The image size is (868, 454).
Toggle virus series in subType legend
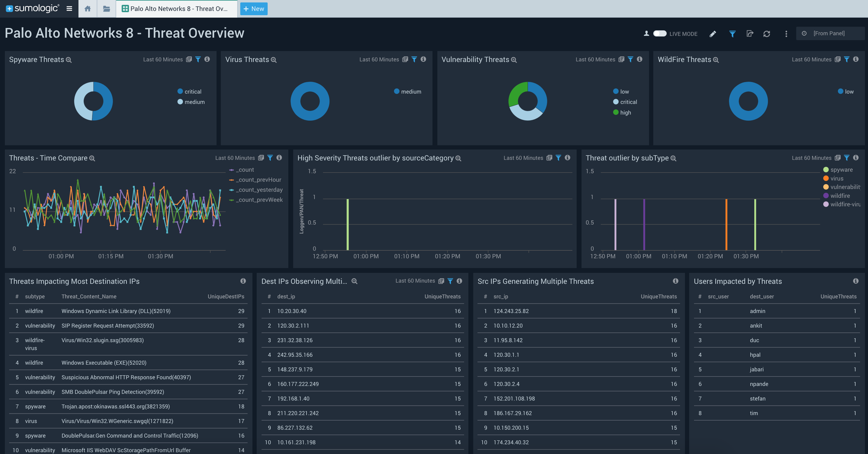pos(833,178)
